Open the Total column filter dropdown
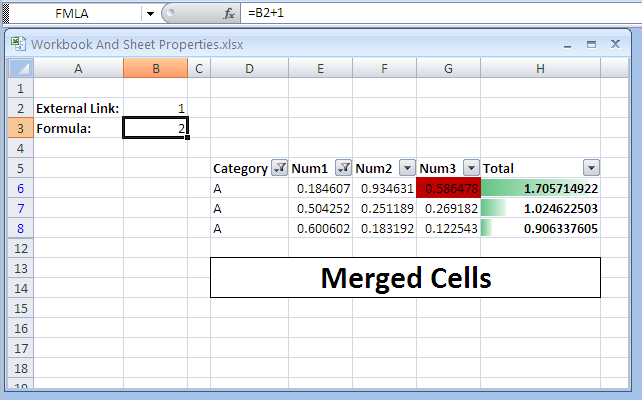Screen dimensions: 642x400 tap(591, 169)
